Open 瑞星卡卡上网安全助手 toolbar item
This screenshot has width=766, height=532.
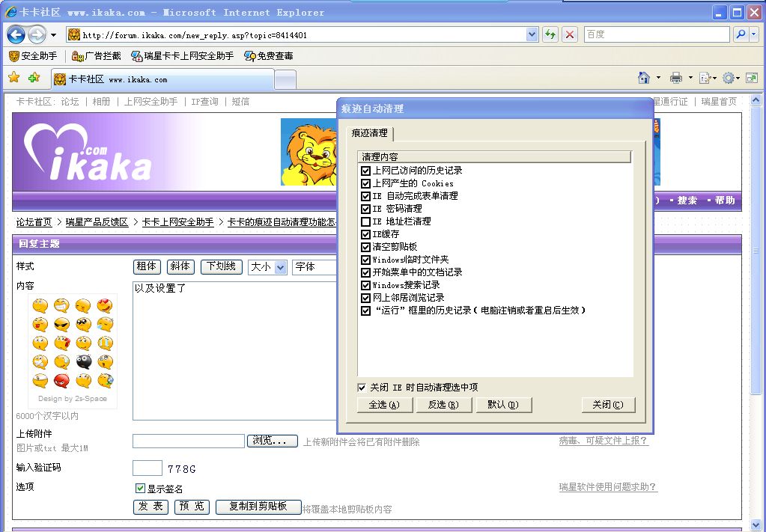click(183, 56)
